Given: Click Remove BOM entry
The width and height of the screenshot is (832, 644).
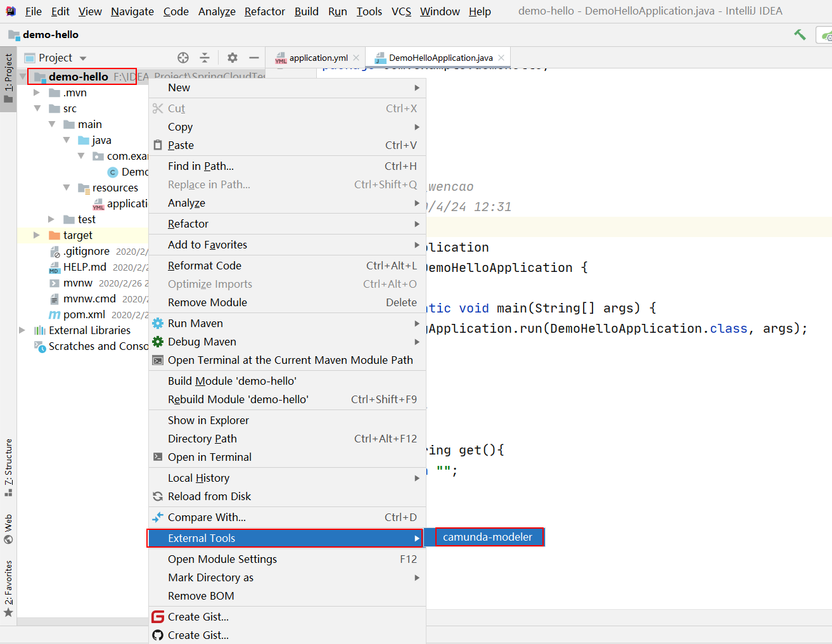Looking at the screenshot, I should 287,596.
